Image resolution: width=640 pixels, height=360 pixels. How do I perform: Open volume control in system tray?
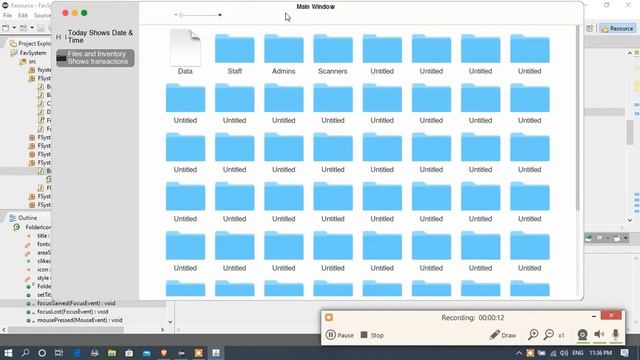[x=564, y=353]
